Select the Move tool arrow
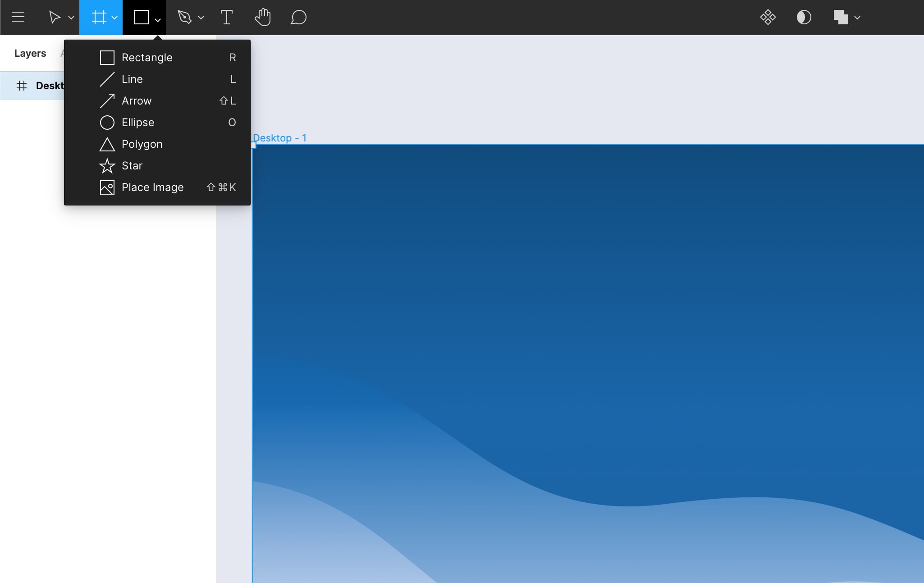Viewport: 924px width, 583px height. tap(55, 17)
